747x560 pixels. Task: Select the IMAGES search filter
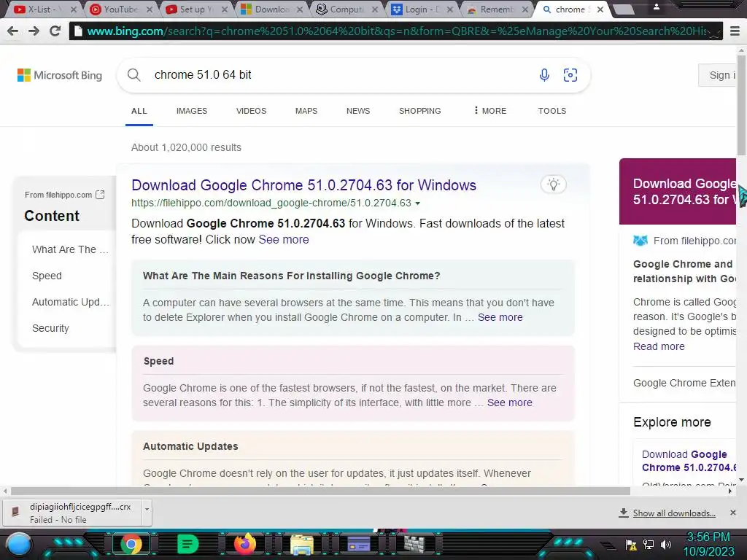click(x=192, y=111)
